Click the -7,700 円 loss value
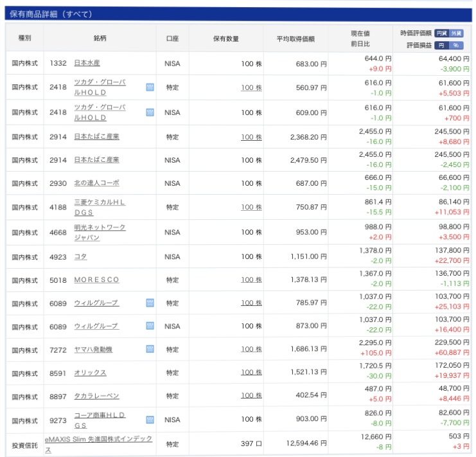 click(x=454, y=423)
